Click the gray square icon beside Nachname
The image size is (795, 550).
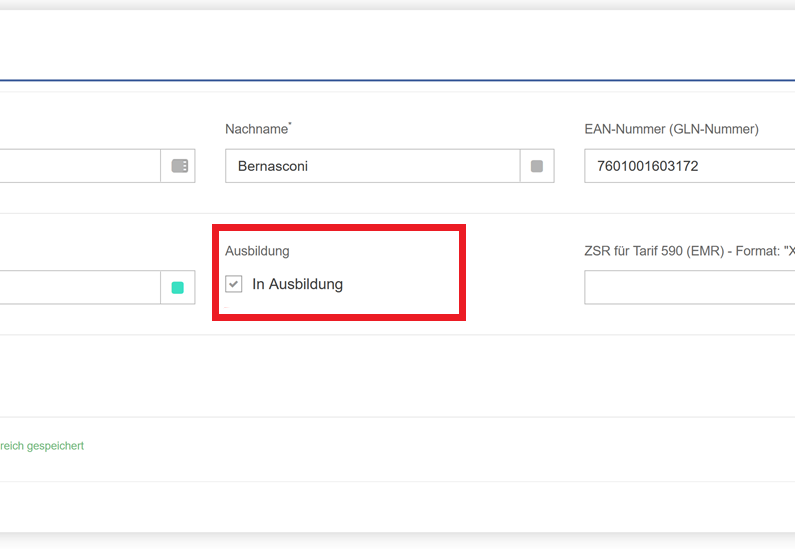click(x=536, y=166)
